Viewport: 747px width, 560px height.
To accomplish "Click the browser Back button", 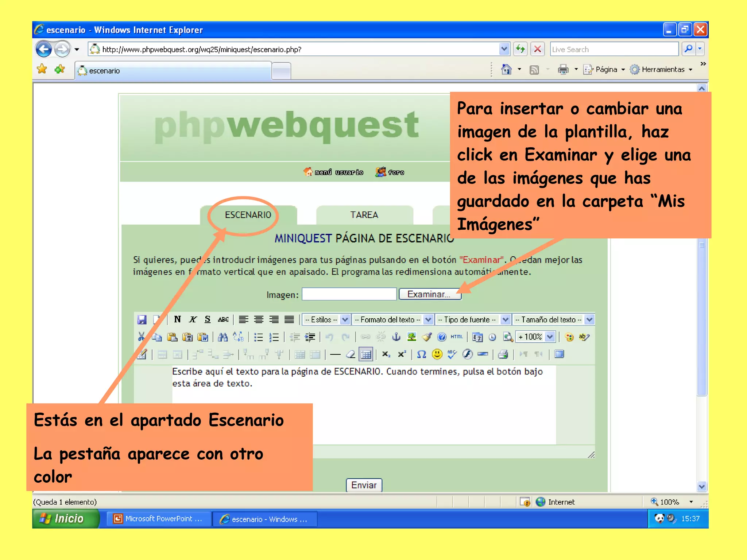I will [x=44, y=49].
